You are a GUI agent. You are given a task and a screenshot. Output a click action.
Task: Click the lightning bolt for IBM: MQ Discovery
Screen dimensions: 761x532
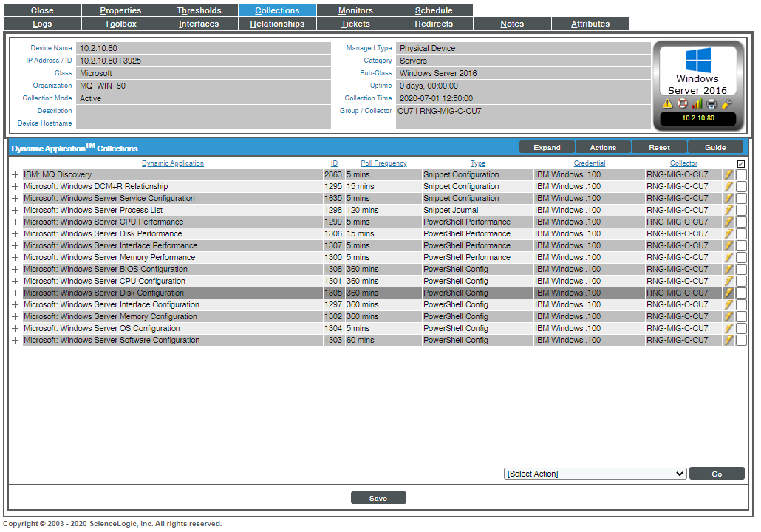(x=730, y=174)
